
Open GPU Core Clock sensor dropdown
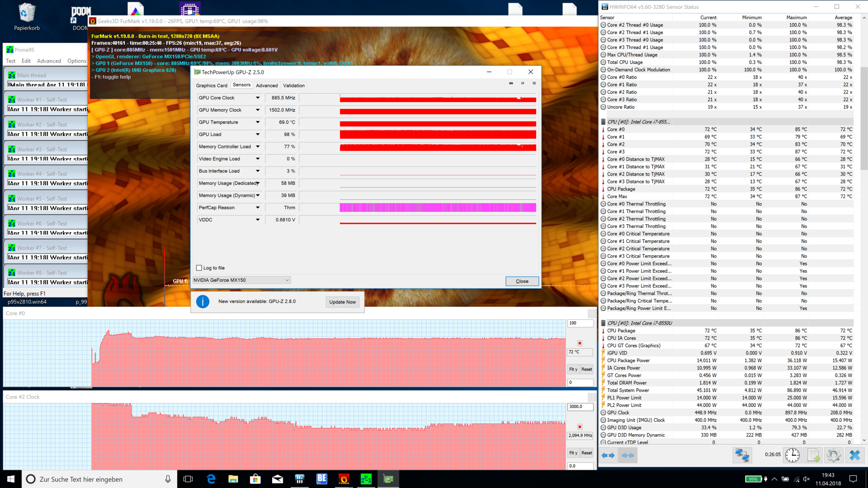pyautogui.click(x=258, y=98)
